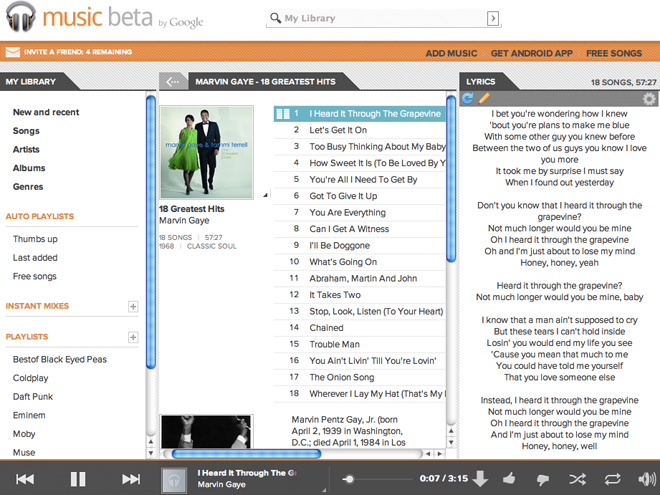Open Songs in library sidebar
The width and height of the screenshot is (660, 495).
coord(26,131)
